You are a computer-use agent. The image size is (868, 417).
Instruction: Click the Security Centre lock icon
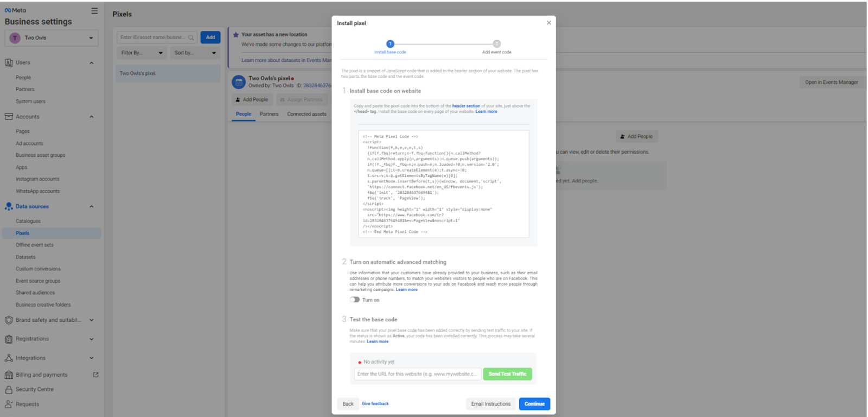9,390
